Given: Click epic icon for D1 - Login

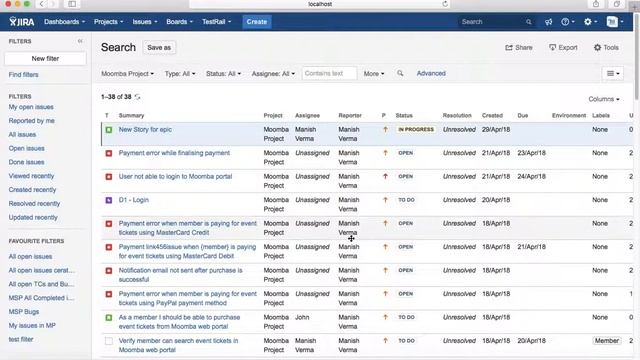Looking at the screenshot, I should tap(109, 200).
